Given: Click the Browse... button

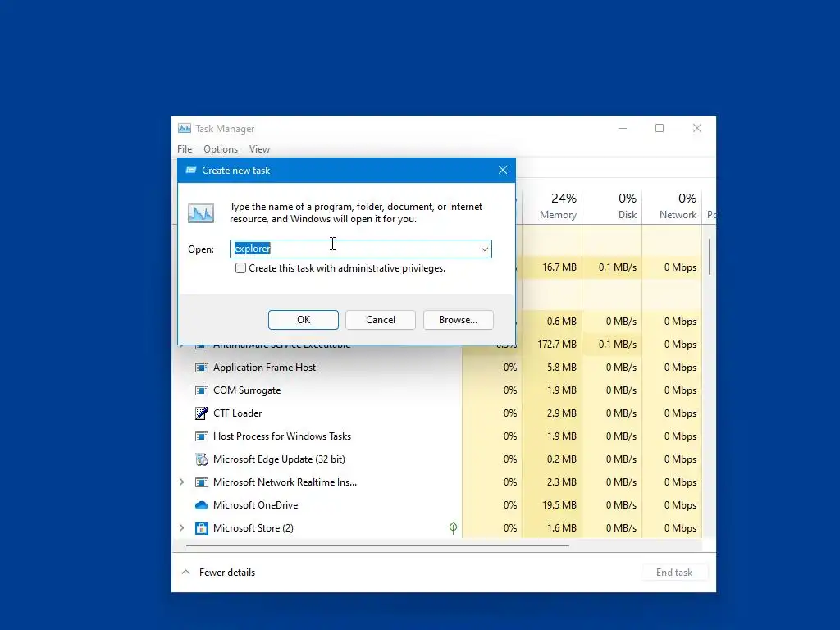Looking at the screenshot, I should (x=458, y=320).
